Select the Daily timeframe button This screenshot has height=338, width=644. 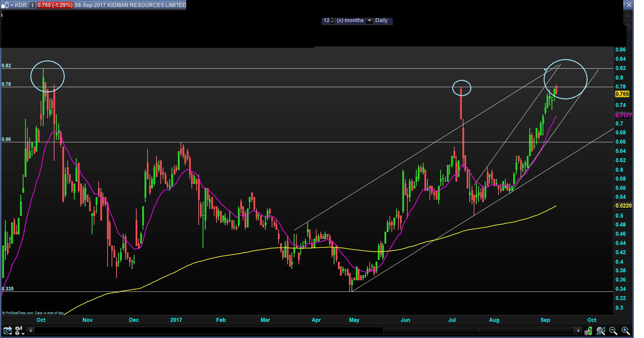[x=382, y=20]
